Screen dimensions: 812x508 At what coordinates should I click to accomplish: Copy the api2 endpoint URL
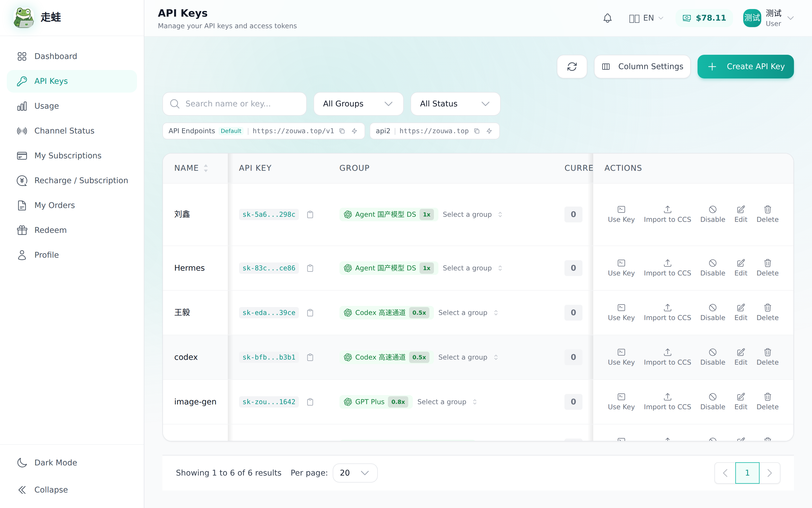click(x=476, y=131)
